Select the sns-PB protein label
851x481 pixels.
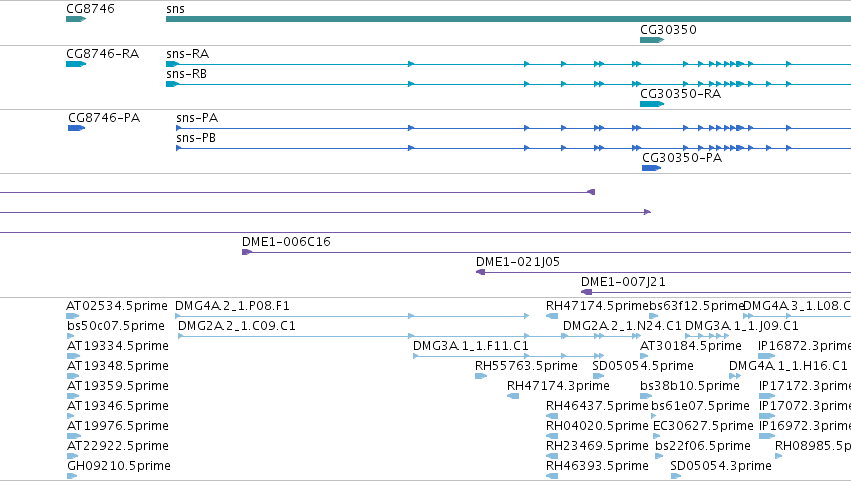[196, 138]
